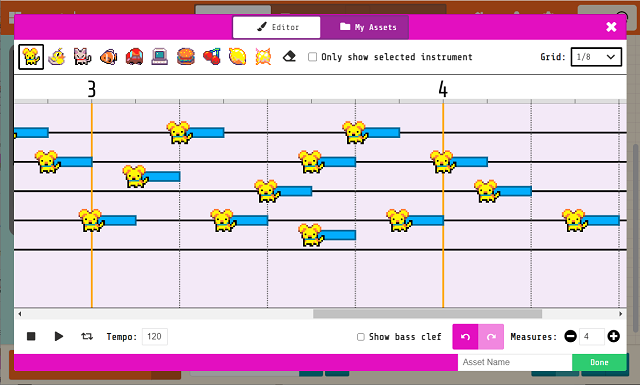Select the cherry instrument
Viewport: 640px width, 385px height.
[x=212, y=57]
